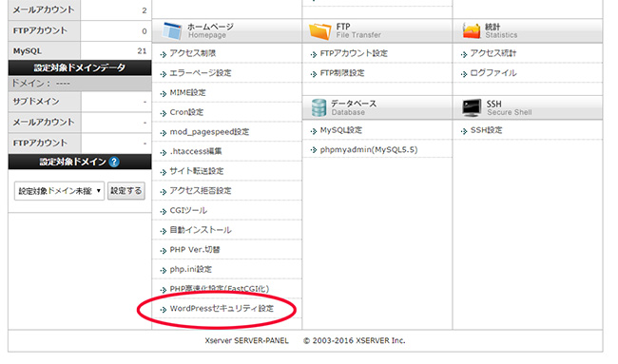Screen dimensions: 618x364
Task: Open MIME設定 link
Action: pyautogui.click(x=187, y=92)
